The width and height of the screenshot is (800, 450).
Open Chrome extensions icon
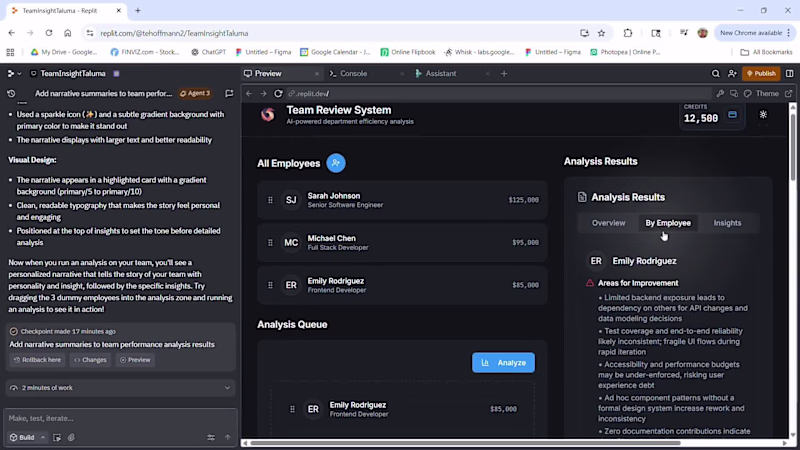[x=628, y=33]
